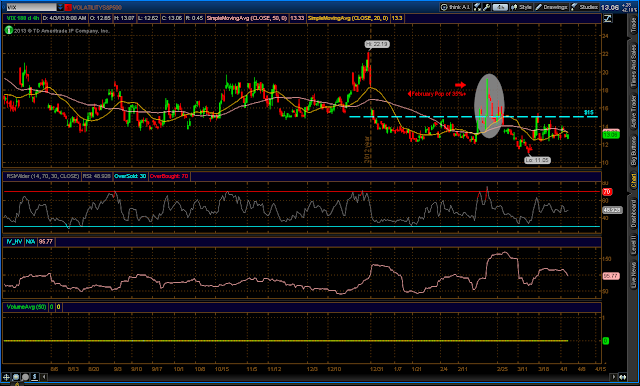Viewport: 640px width, 386px height.
Task: Toggle the 4h timeframe button
Action: click(x=500, y=7)
